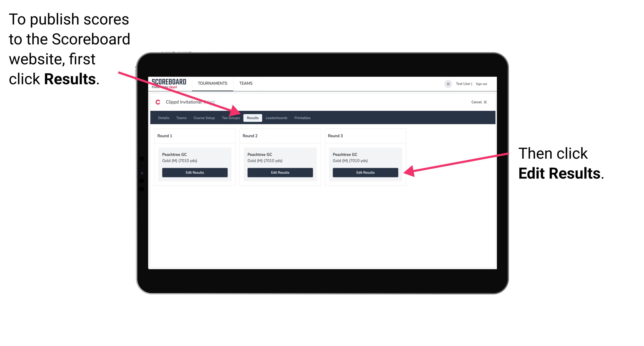Toggle Round 3 results visibility

(365, 172)
